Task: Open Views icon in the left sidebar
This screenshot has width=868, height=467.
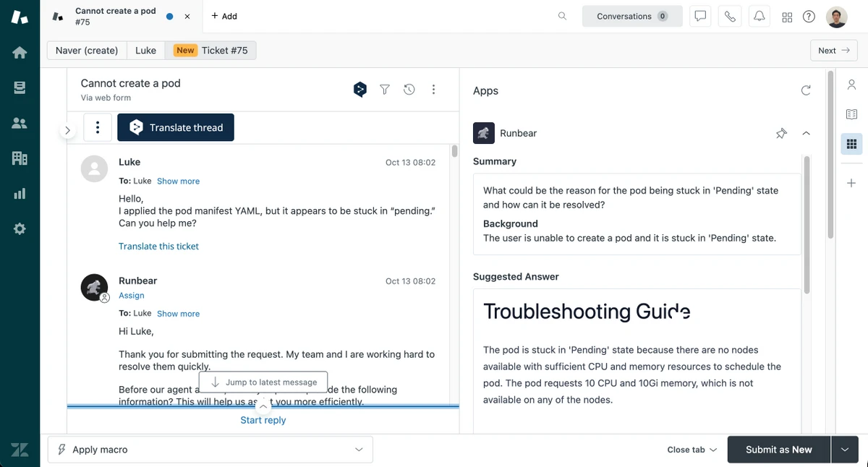Action: (x=20, y=87)
